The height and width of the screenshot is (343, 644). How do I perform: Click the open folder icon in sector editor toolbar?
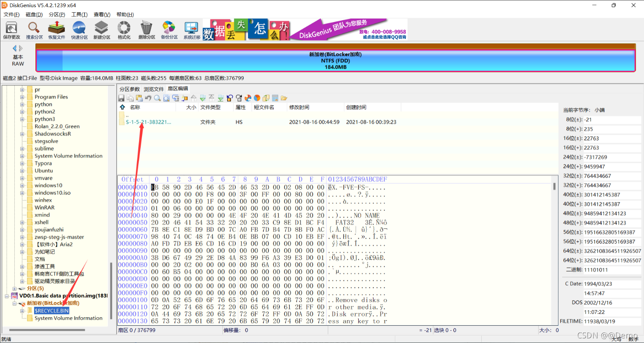pyautogui.click(x=284, y=98)
